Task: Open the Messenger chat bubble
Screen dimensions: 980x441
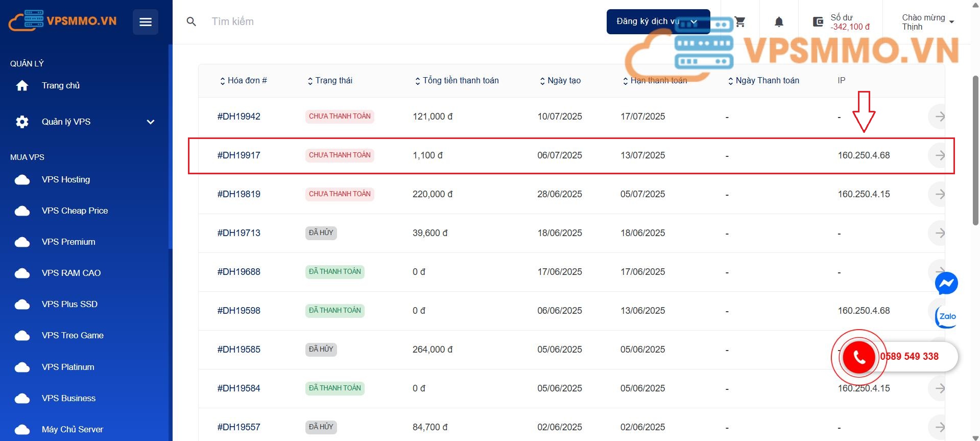Action: 946,283
